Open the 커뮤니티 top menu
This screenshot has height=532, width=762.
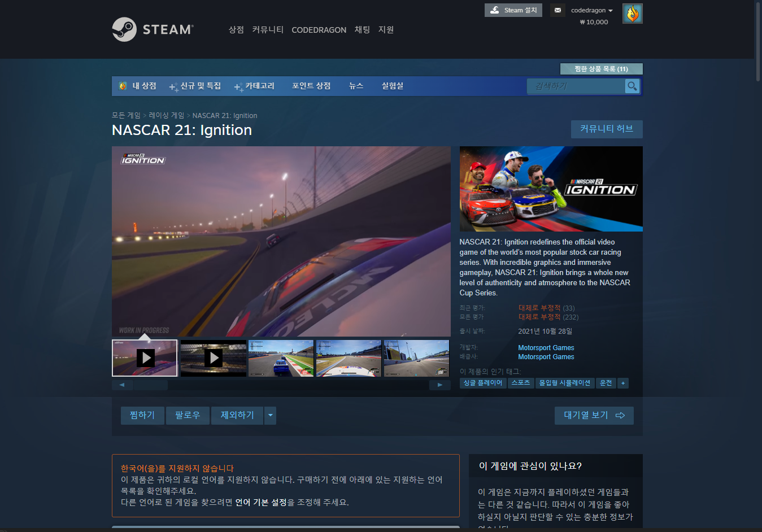(x=268, y=29)
